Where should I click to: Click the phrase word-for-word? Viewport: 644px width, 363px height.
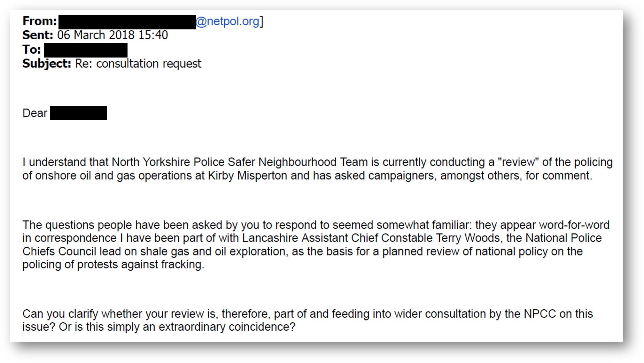[574, 225]
